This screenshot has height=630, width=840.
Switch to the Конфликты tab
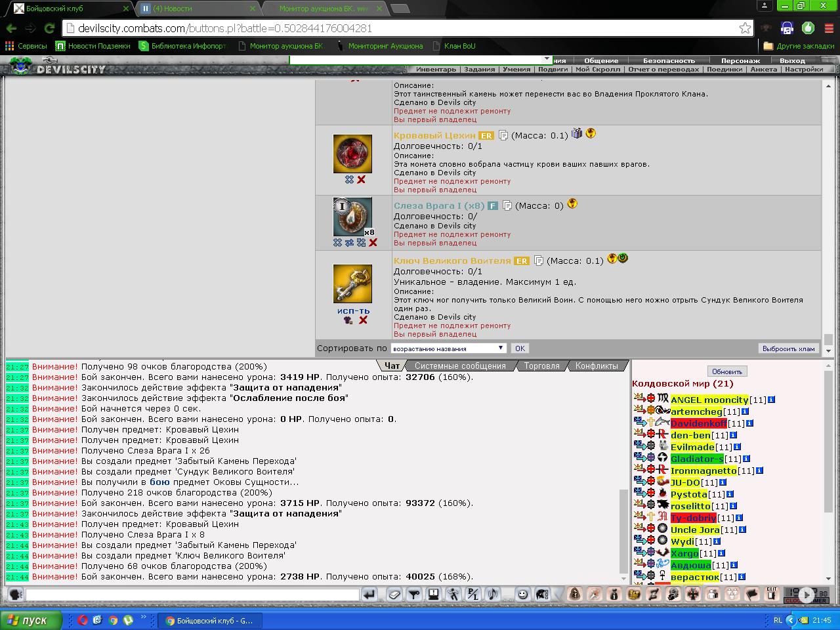(x=597, y=366)
